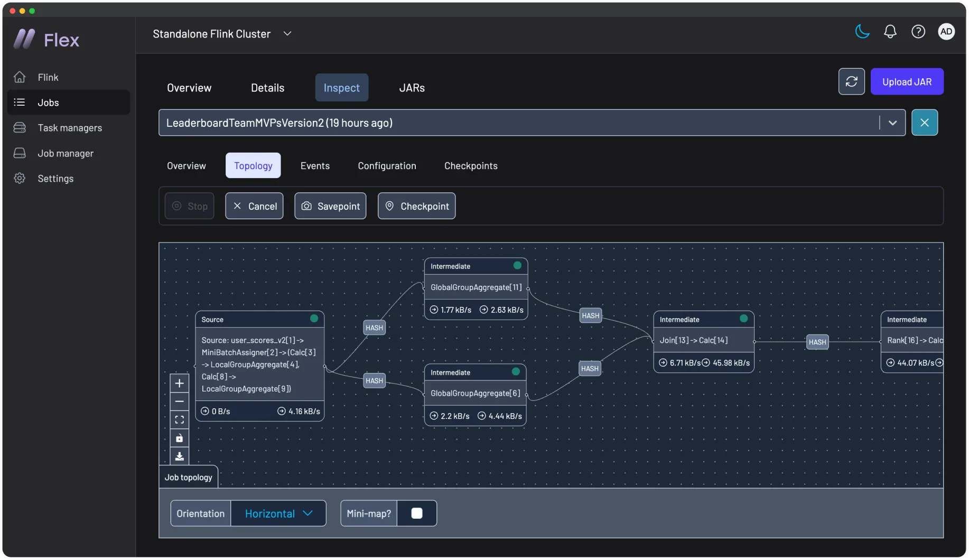Click the HASH label leading to GlobalGroupAggregate[11]
Screen dimensions: 969x560
click(374, 328)
